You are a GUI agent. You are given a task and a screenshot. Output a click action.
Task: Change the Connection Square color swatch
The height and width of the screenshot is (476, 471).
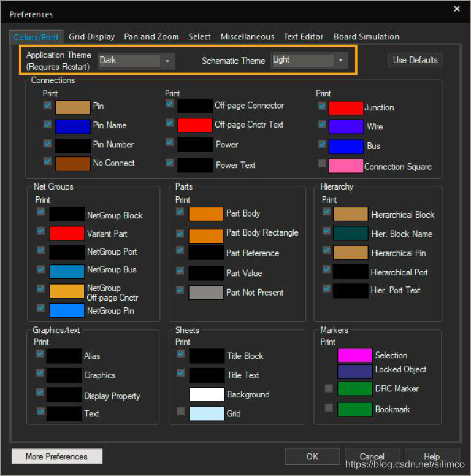coord(346,166)
